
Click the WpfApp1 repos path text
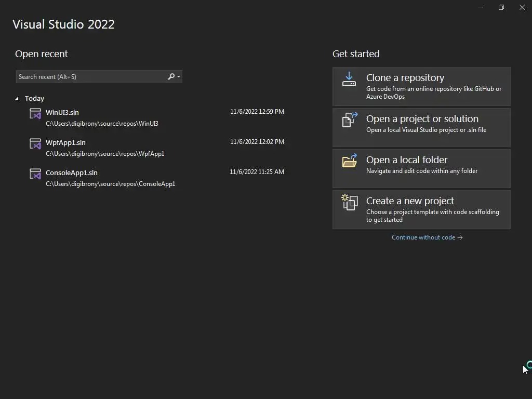pos(105,154)
